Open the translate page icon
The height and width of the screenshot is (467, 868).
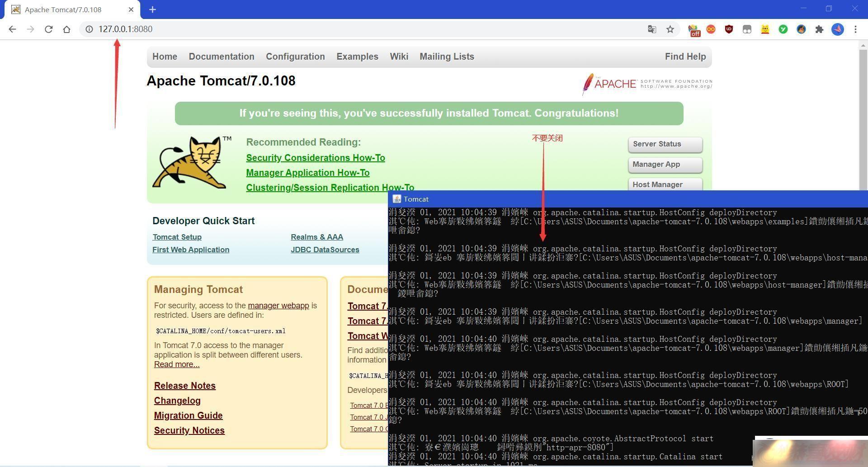point(652,29)
